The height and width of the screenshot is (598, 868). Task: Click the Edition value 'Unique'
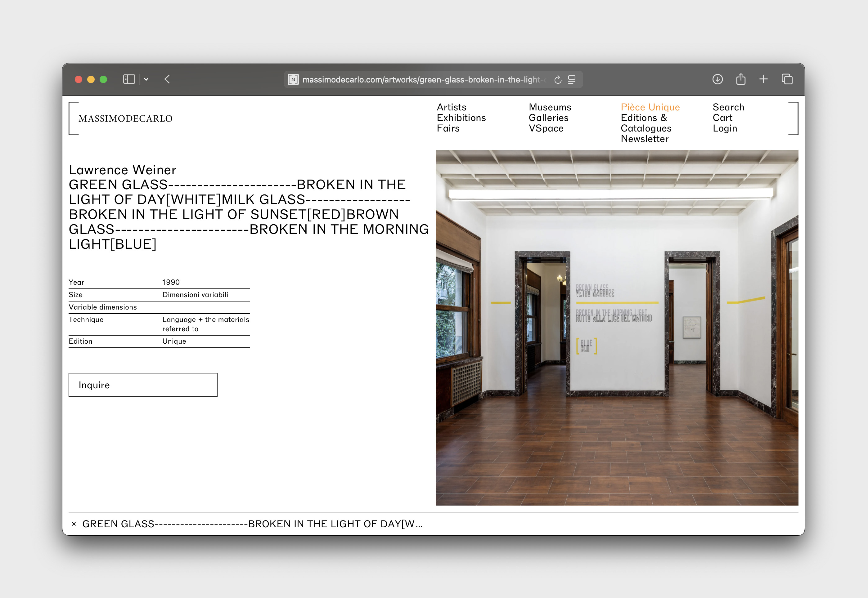click(x=174, y=341)
